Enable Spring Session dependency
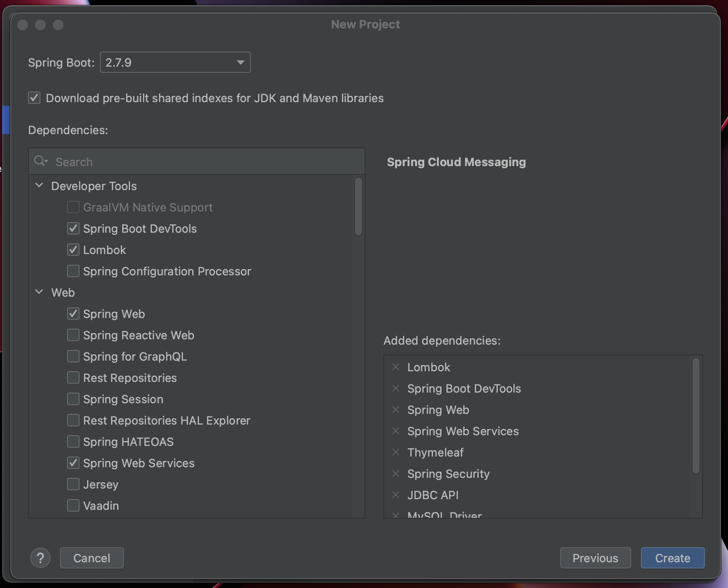Viewport: 728px width, 588px height. click(73, 399)
